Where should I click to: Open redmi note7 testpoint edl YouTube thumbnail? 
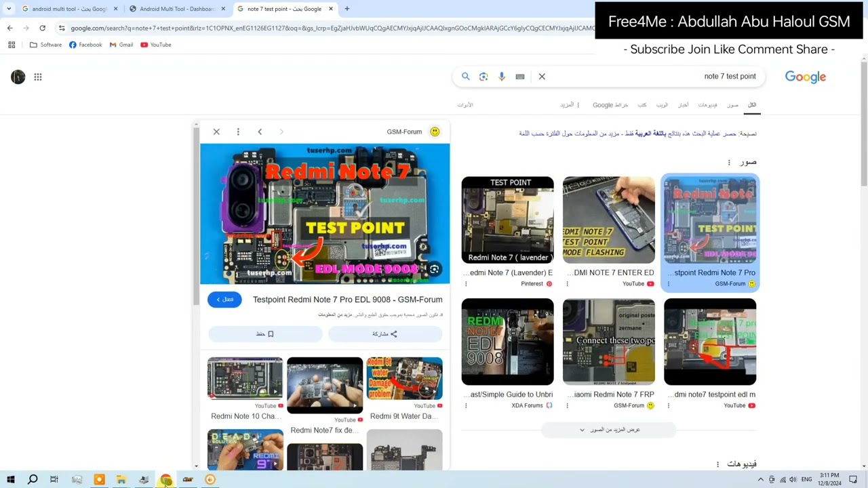[x=710, y=342]
